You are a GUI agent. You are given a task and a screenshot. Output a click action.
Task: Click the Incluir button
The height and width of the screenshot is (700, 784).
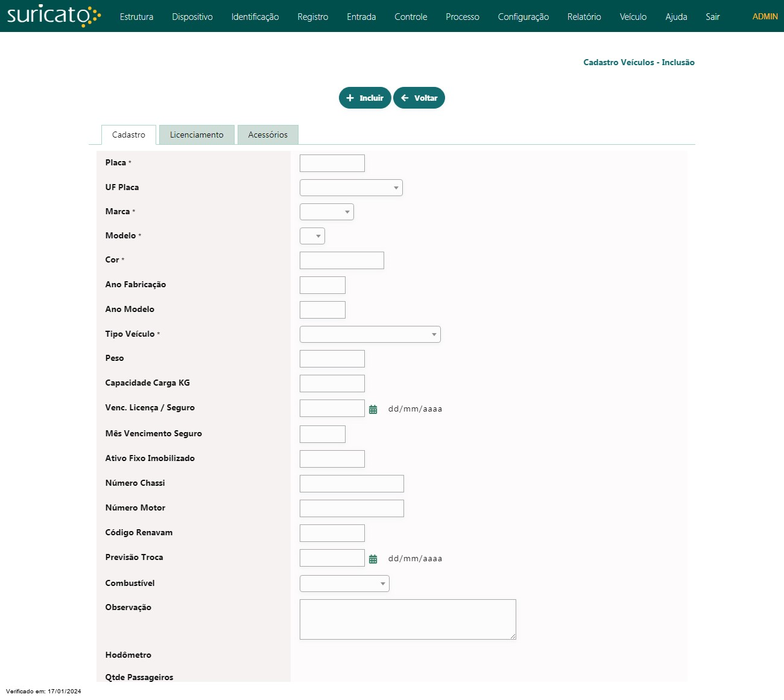coord(365,98)
